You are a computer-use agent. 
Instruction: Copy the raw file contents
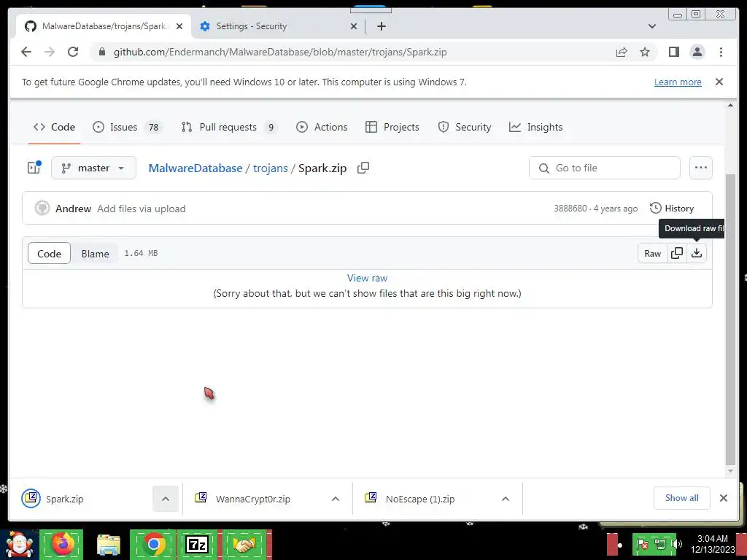[676, 253]
